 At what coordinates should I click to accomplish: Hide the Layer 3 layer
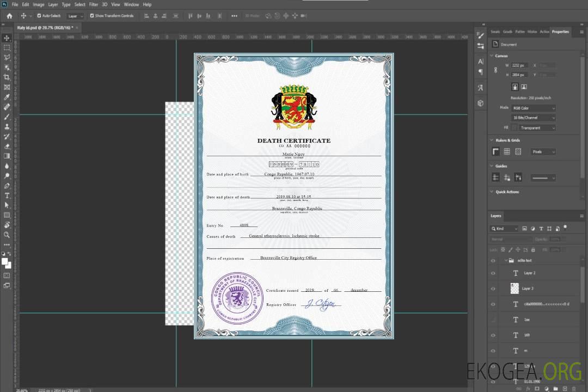(x=493, y=289)
